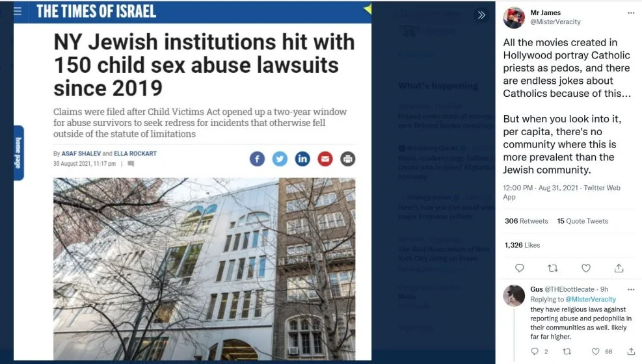Viewport: 642px width, 364px height.
Task: View the 306 Retweets list
Action: [x=526, y=221]
